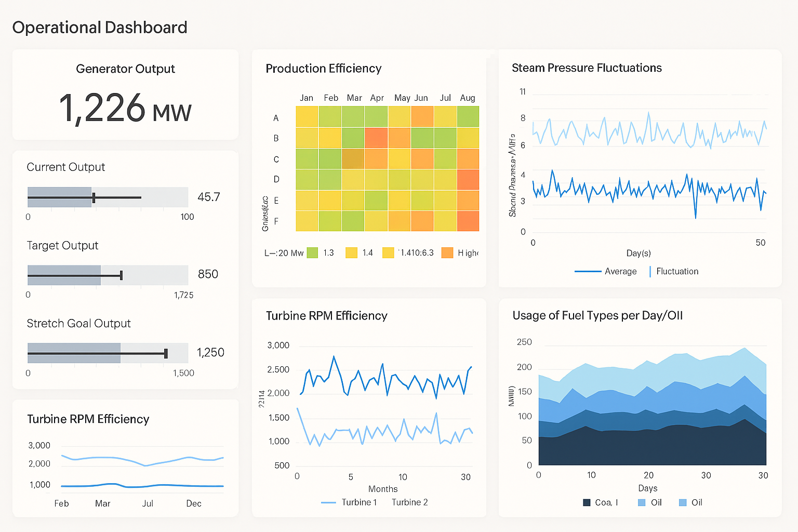Toggle the Turbine 2 series visibility

click(410, 502)
